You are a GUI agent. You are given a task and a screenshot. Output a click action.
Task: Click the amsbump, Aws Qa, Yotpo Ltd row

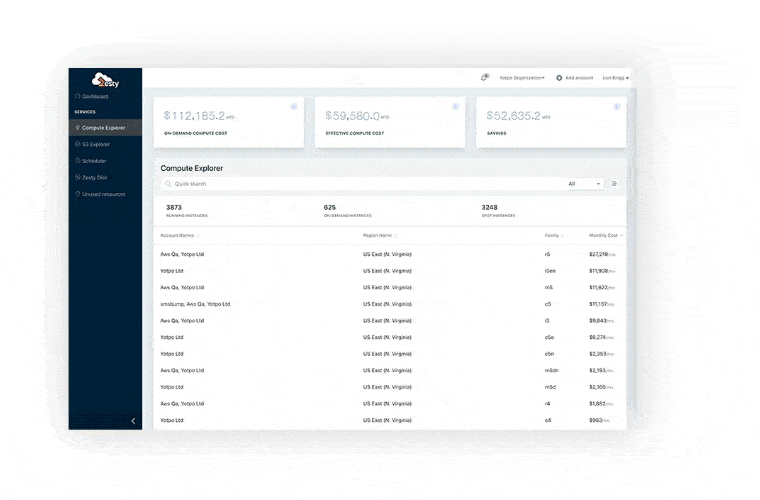[x=390, y=304]
